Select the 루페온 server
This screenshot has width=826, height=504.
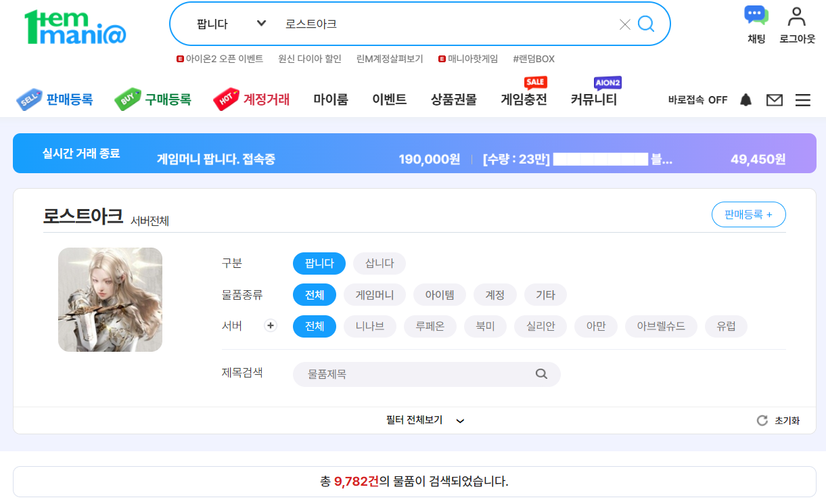430,326
